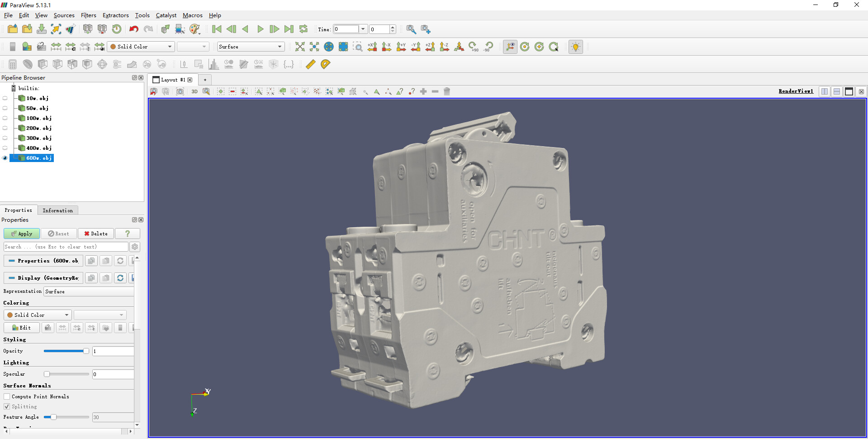Toggle the light kit bulb icon
Image resolution: width=868 pixels, height=439 pixels.
575,47
